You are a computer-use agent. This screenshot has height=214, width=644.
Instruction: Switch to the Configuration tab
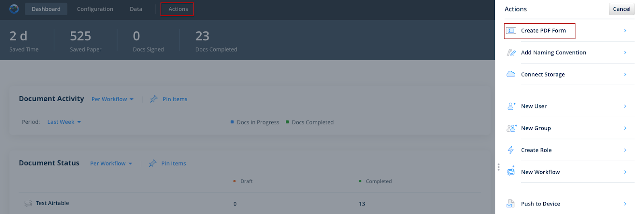[95, 9]
